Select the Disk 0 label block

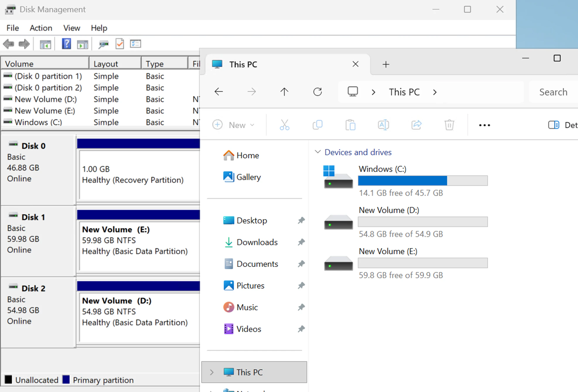pyautogui.click(x=38, y=170)
